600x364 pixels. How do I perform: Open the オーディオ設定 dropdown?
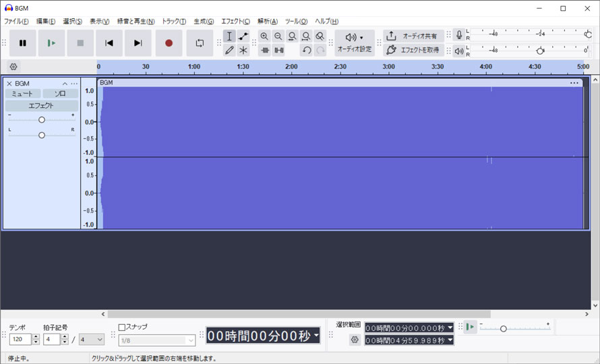(355, 43)
